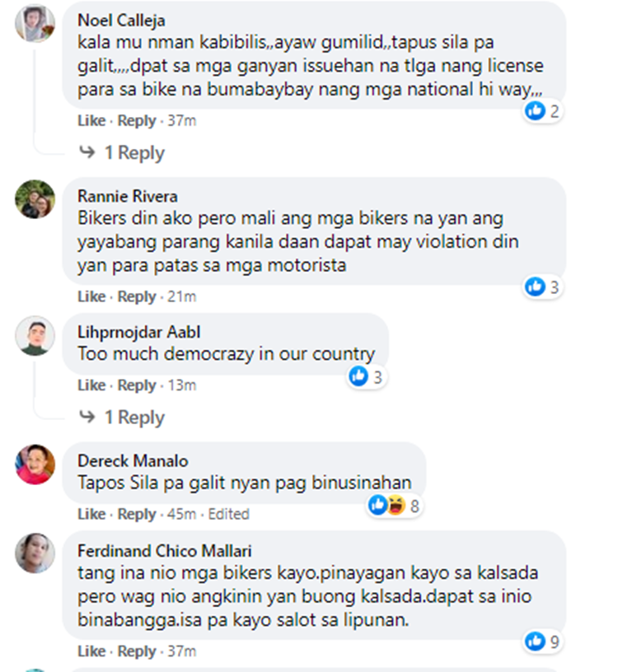Open like reaction count on Noel Calleja's comment
Screen dimensions: 618x672
[542, 111]
